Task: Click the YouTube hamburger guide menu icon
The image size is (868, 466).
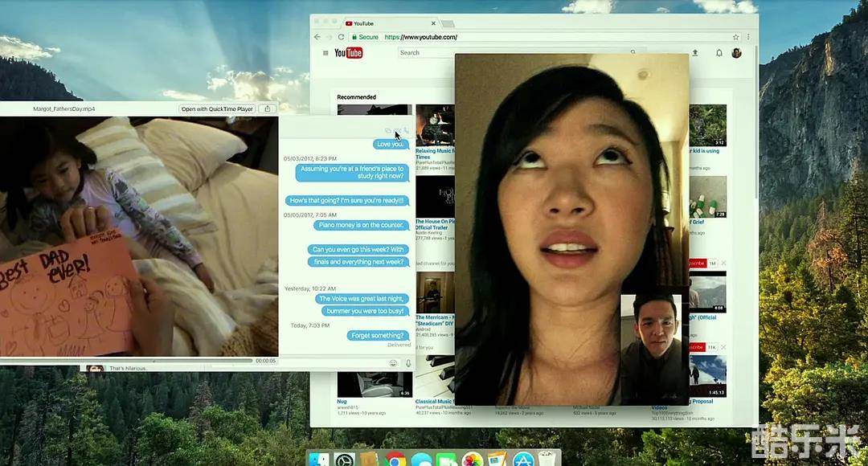Action: coord(325,53)
